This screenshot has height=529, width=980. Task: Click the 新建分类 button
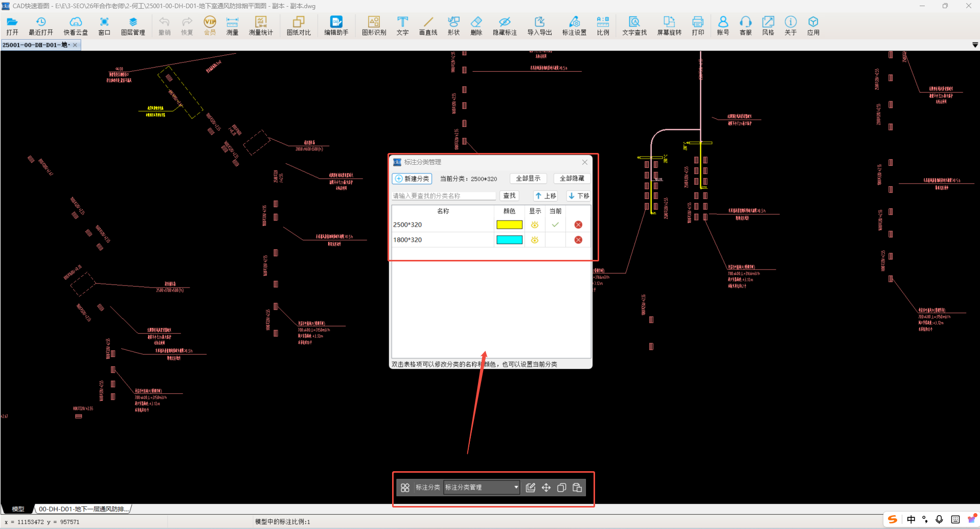click(x=412, y=179)
